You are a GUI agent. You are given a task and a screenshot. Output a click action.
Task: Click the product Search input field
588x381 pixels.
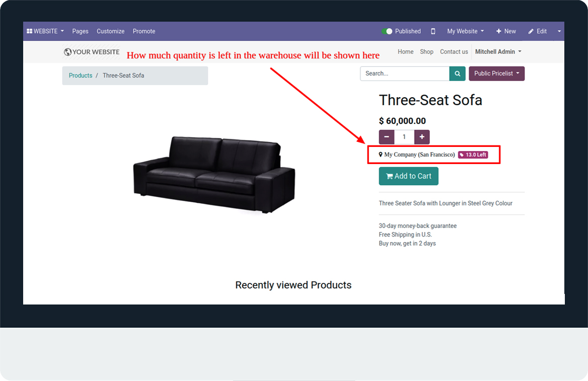click(x=405, y=73)
